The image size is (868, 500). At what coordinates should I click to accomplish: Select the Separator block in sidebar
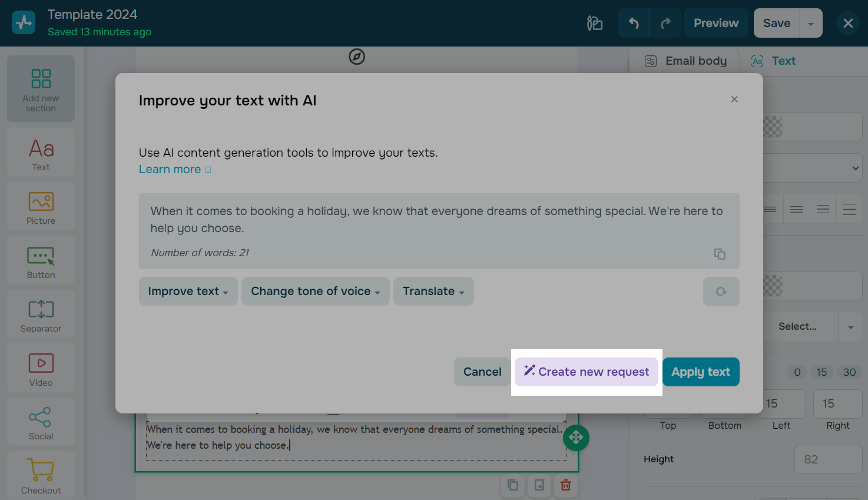click(x=41, y=313)
